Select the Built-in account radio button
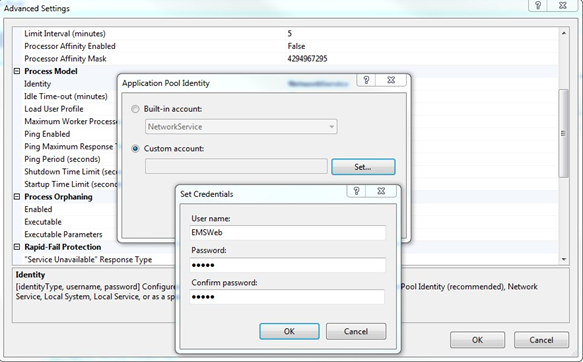Viewport: 583px width, 362px height. [x=135, y=109]
